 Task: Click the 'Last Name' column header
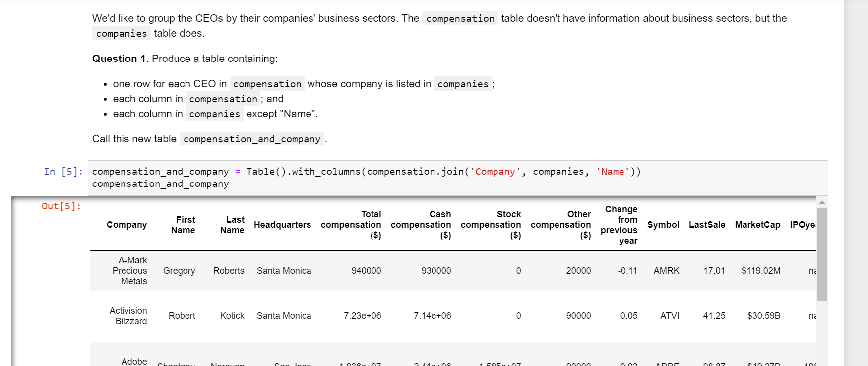[232, 225]
